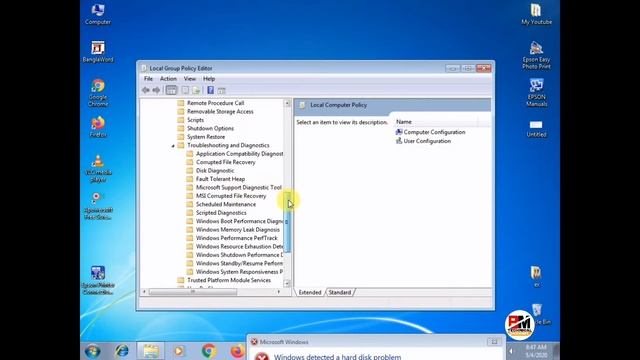
Task: Select Windows Memory Leak Diagnosis folder
Action: tap(238, 230)
